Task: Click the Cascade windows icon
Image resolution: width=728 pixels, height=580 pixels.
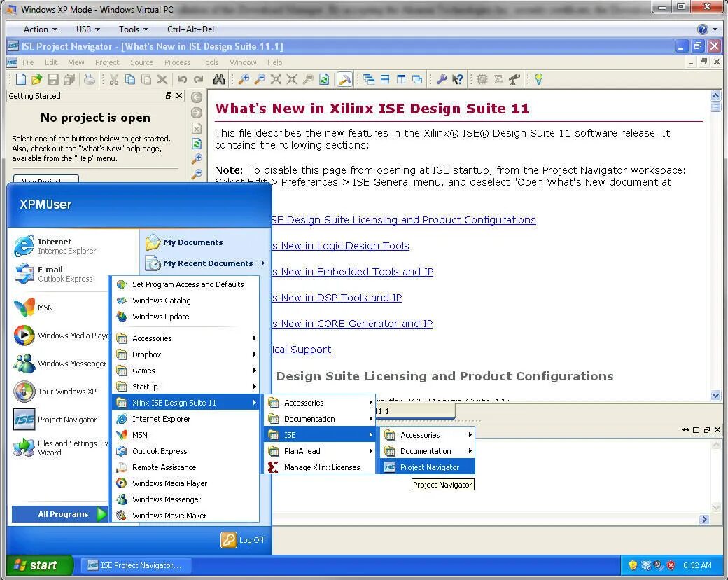Action: tap(369, 79)
